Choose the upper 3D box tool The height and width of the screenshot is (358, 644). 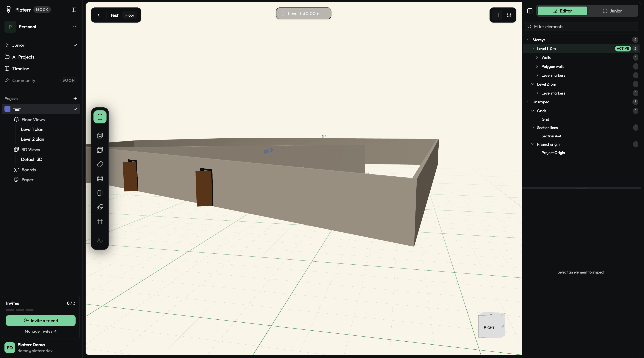(x=100, y=135)
